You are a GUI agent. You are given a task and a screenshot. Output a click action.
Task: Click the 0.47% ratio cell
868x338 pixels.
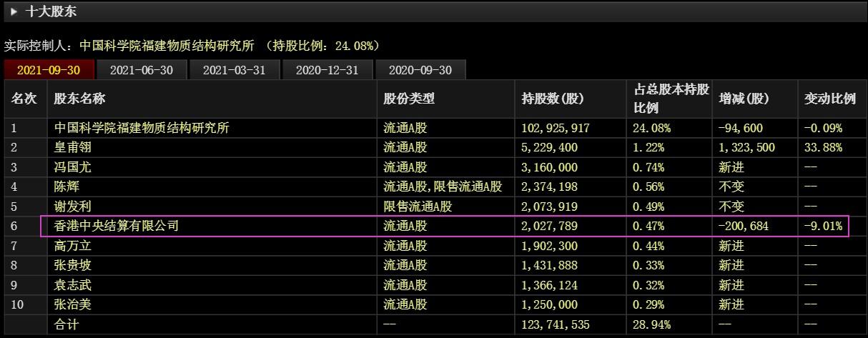coord(649,227)
